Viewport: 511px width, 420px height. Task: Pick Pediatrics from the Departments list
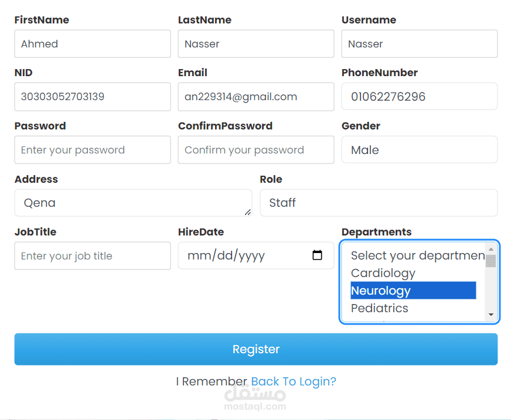[x=380, y=308]
